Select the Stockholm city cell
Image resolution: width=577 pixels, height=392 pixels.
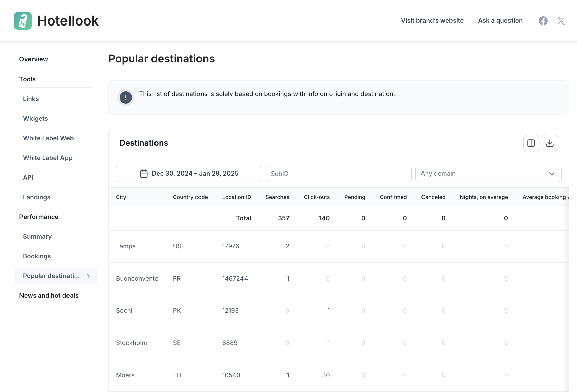pos(131,343)
